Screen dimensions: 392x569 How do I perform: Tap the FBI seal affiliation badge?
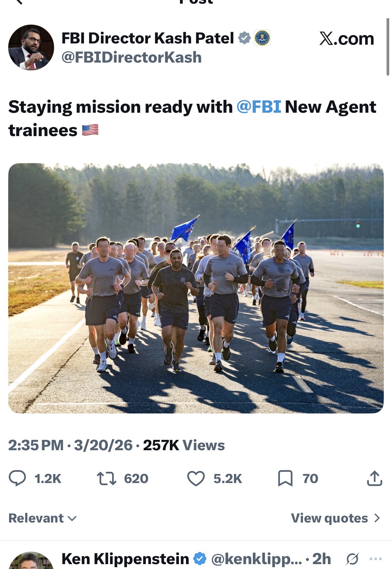tap(262, 38)
